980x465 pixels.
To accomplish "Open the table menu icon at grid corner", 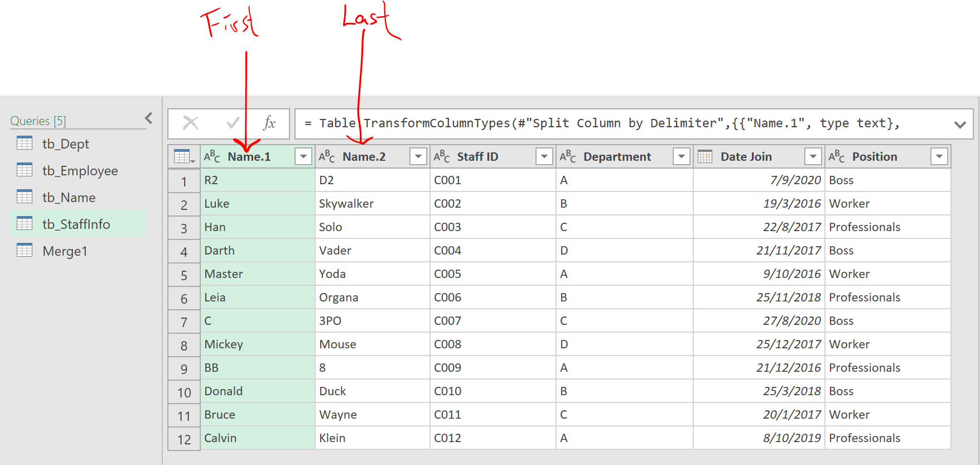I will pos(184,157).
